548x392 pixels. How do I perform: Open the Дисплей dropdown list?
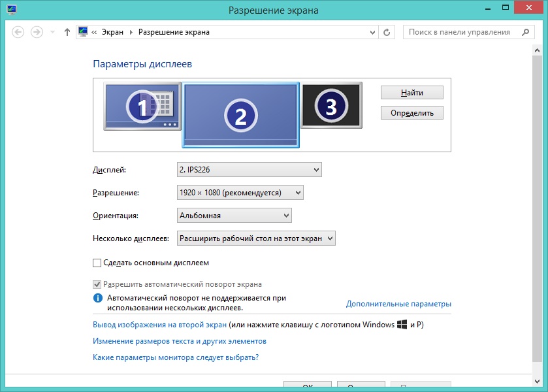(x=250, y=170)
